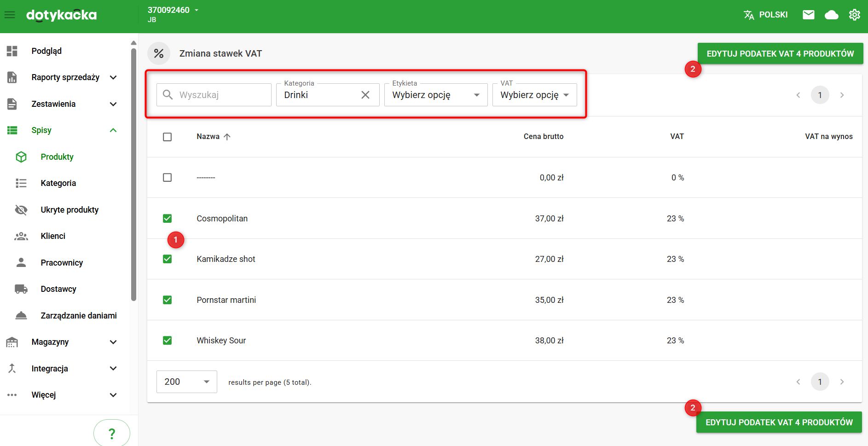
Task: Sort by Nazwa column arrow
Action: (x=227, y=137)
